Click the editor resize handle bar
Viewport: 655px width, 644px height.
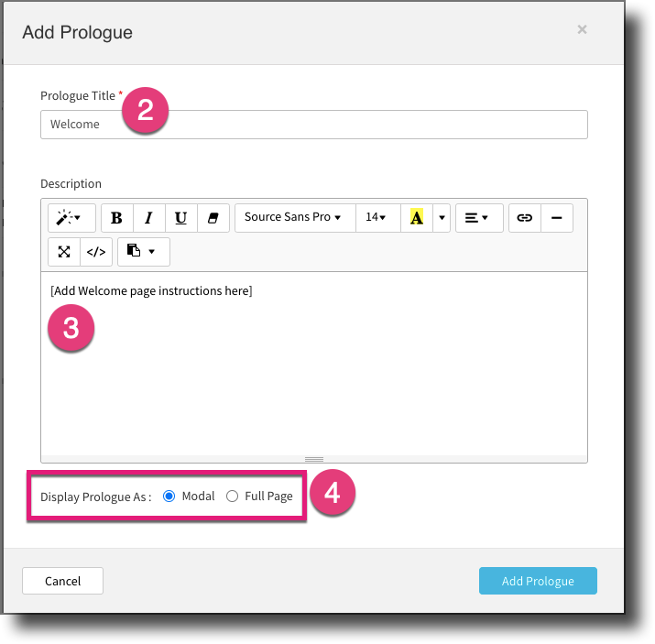[x=314, y=459]
